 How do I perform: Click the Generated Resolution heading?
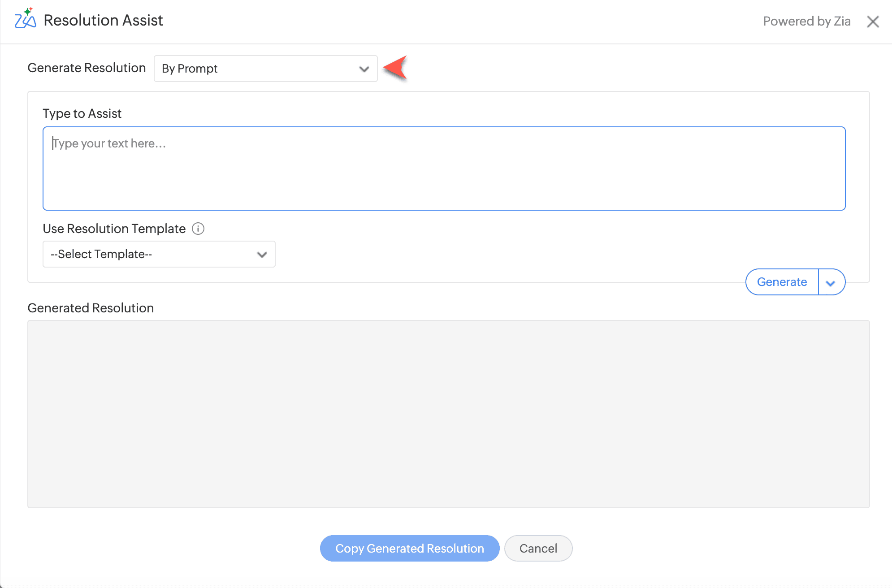(91, 308)
